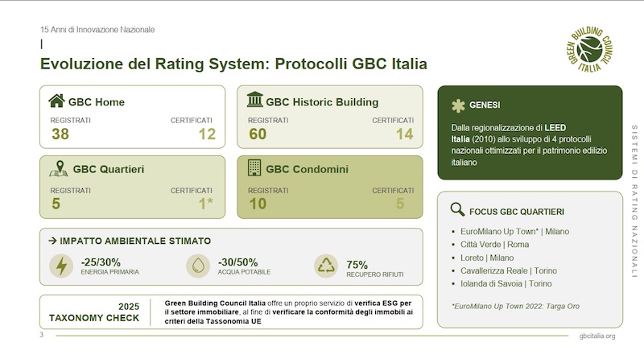
Task: Click the Genesi asterisk icon
Action: tap(457, 105)
